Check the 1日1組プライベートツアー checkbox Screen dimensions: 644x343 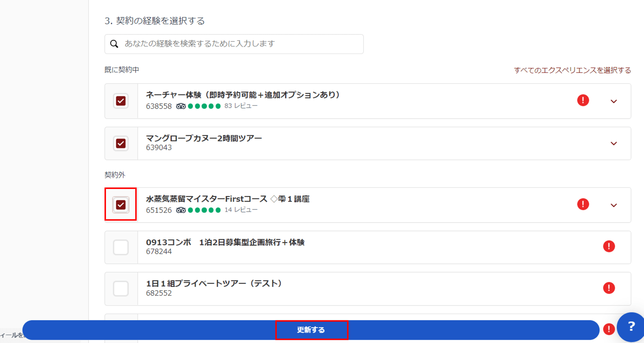tap(121, 288)
